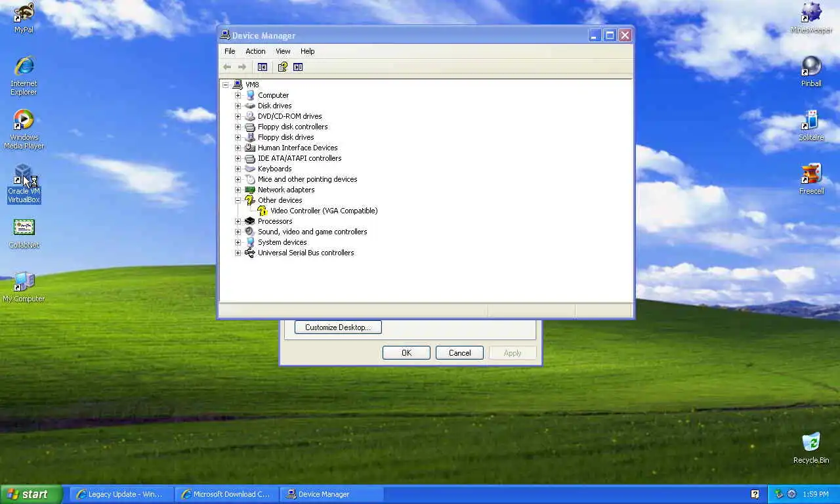Expand the Floppy disk controllers category

tap(238, 127)
